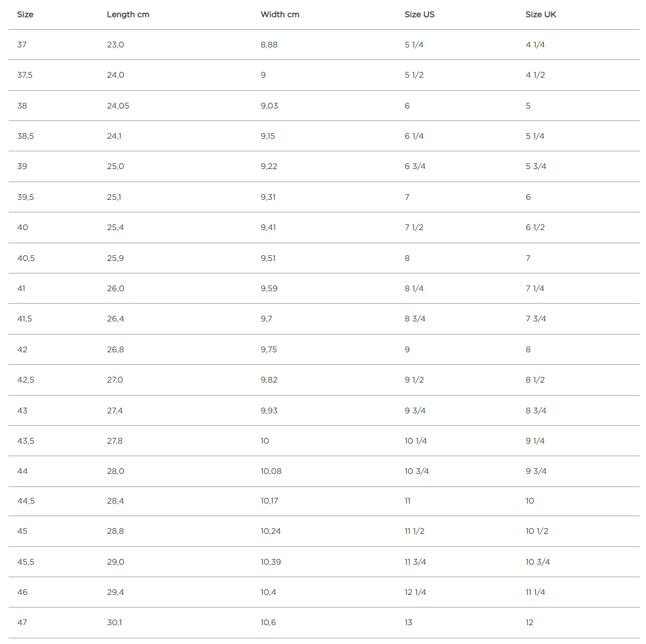Select the 40,5 size row label
The width and height of the screenshot is (646, 644).
point(26,258)
